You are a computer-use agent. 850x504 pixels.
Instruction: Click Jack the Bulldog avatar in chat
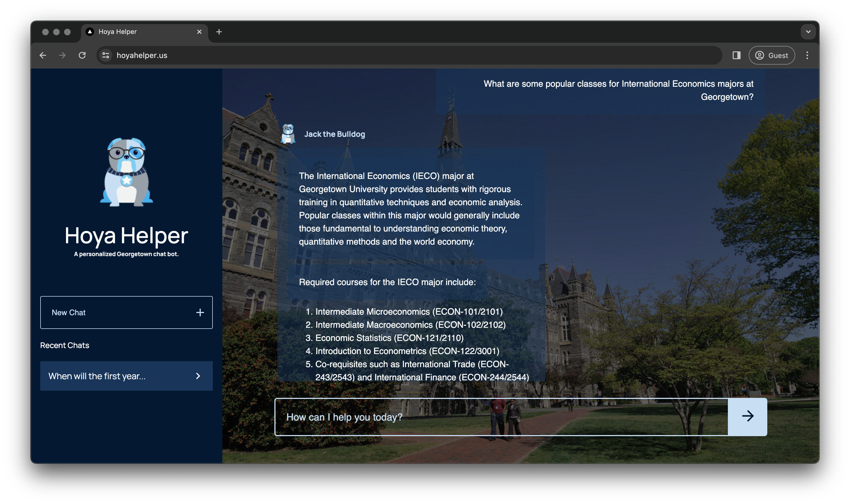(288, 134)
